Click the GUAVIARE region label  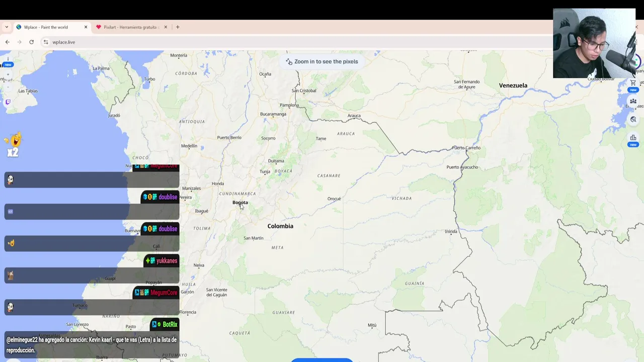tap(284, 313)
